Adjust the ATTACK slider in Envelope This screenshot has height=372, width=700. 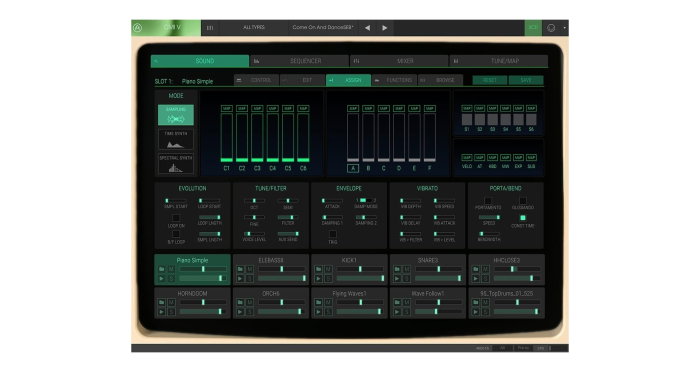coord(333,201)
